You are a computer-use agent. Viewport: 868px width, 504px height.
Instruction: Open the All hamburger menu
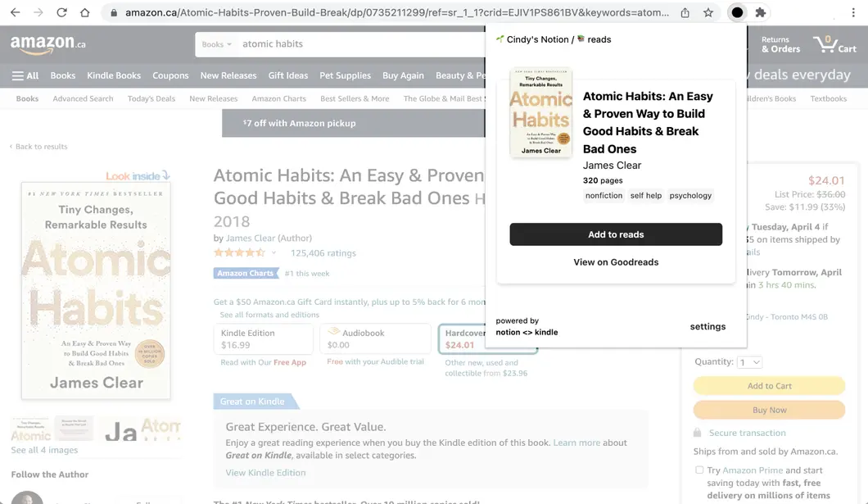point(25,75)
